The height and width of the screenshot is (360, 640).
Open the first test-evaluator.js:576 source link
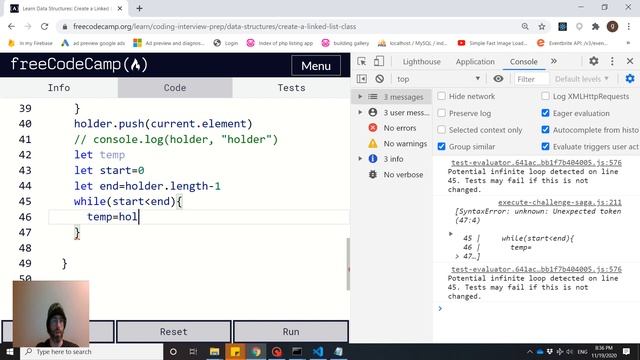[x=536, y=162]
